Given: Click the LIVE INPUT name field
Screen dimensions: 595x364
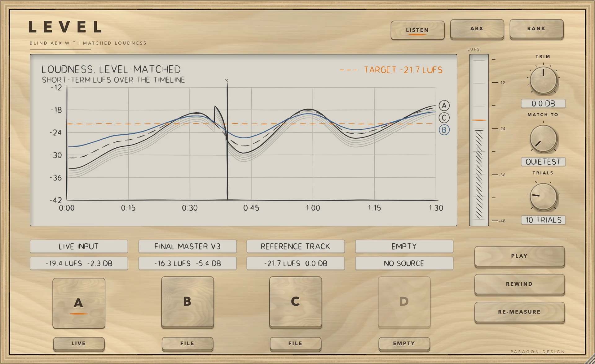Looking at the screenshot, I should click(x=79, y=246).
